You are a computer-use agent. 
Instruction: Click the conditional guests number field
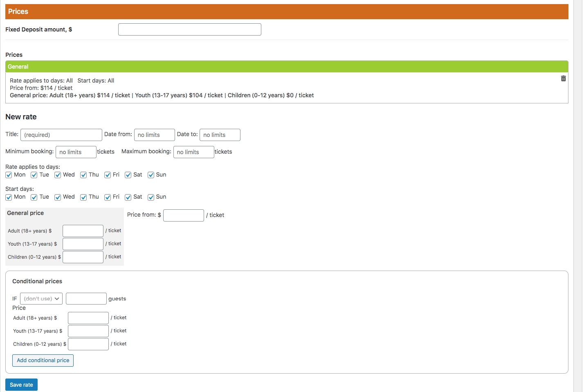coord(86,299)
